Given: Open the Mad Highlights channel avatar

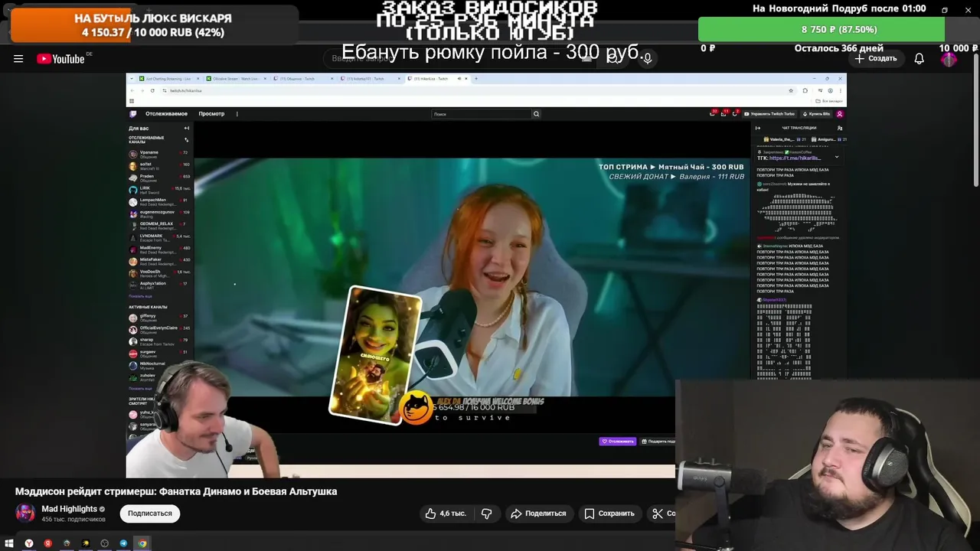Looking at the screenshot, I should click(25, 513).
